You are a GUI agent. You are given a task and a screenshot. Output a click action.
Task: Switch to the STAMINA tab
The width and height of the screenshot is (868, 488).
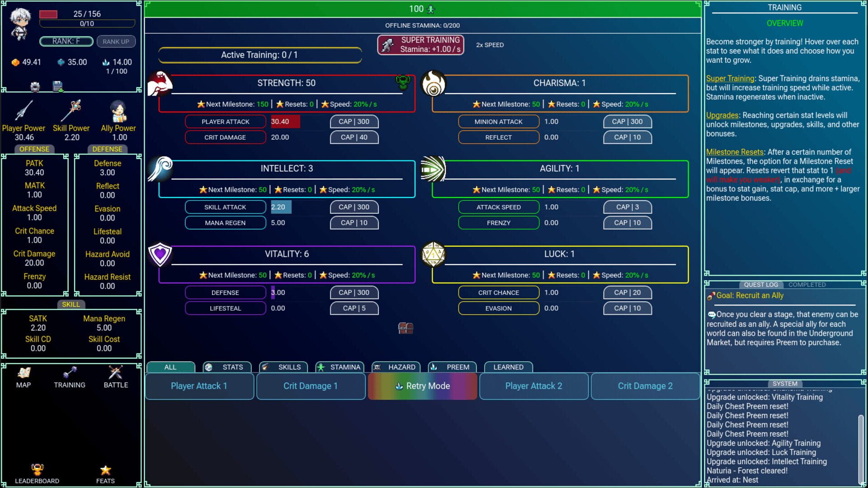tap(340, 367)
